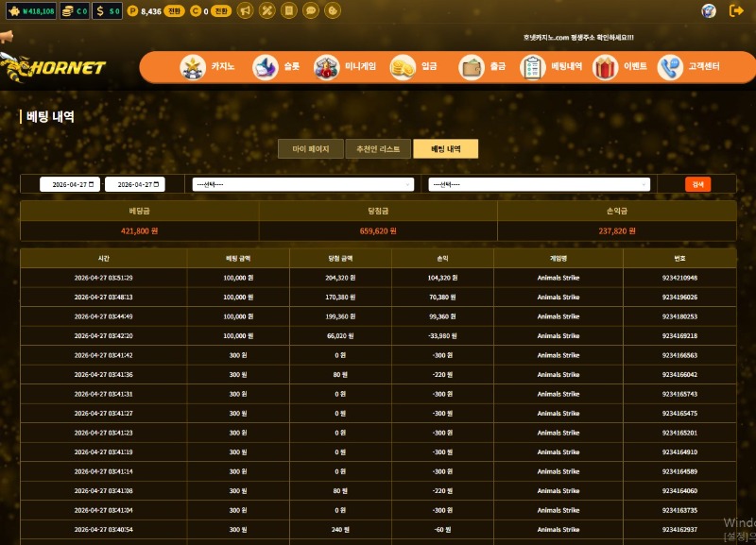The width and height of the screenshot is (756, 545).
Task: Open the user avatar profile icon
Action: [x=709, y=10]
